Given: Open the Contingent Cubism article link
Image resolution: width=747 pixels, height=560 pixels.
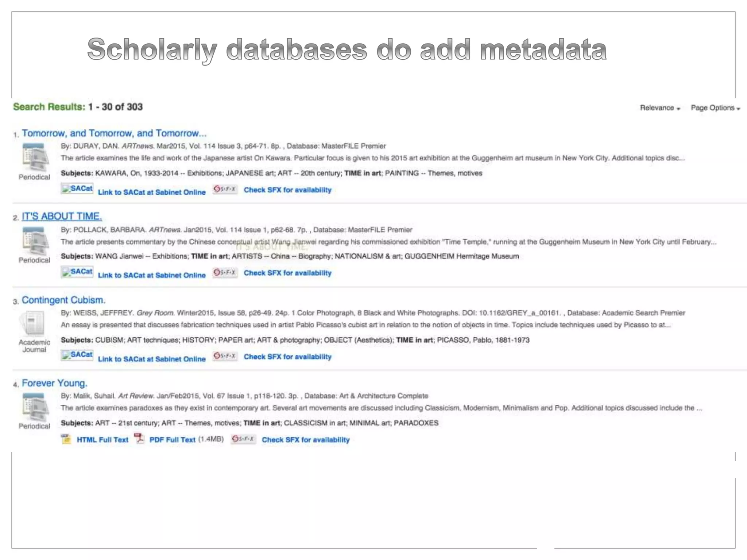Looking at the screenshot, I should click(63, 300).
